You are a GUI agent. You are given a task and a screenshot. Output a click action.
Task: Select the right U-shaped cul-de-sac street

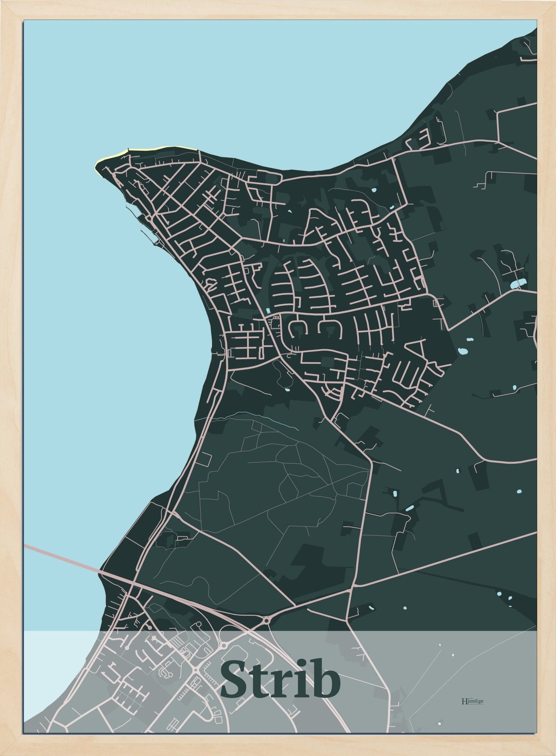[x=330, y=329]
